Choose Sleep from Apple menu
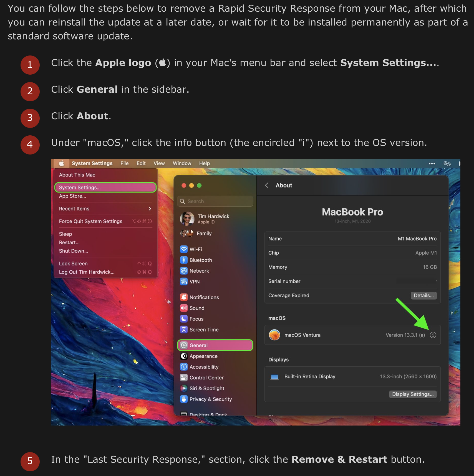 tap(105, 234)
